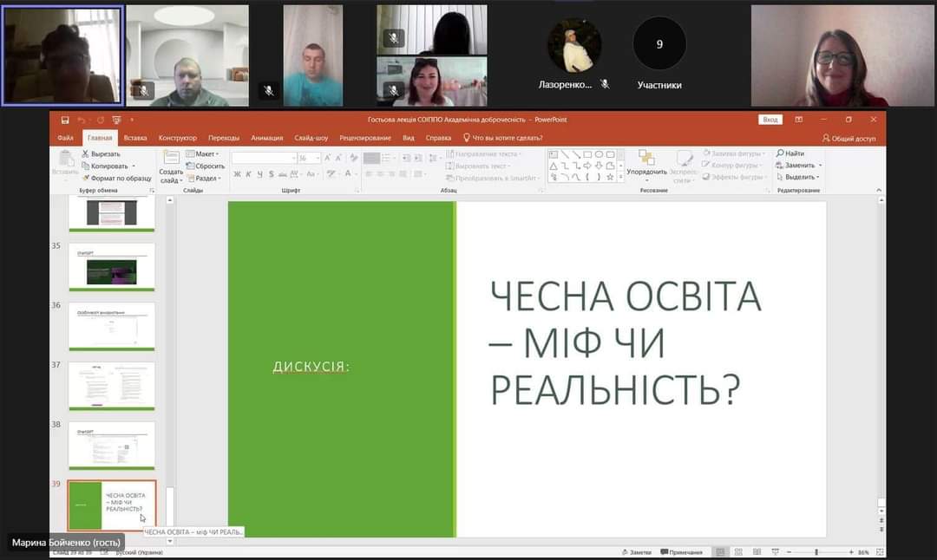Screen dimensions: 937x560
Task: Click the Вход sign-in button
Action: (770, 120)
